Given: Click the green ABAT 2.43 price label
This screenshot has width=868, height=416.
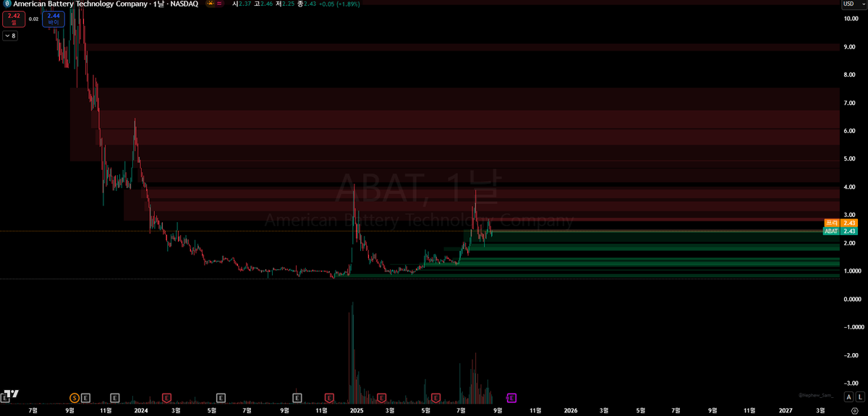Looking at the screenshot, I should (x=841, y=231).
